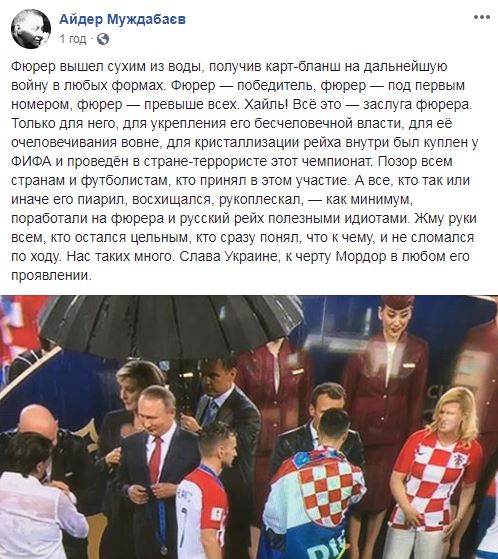Open the Айдер Муждабаєв profile link
Screen dimensions: 498x559
point(122,19)
